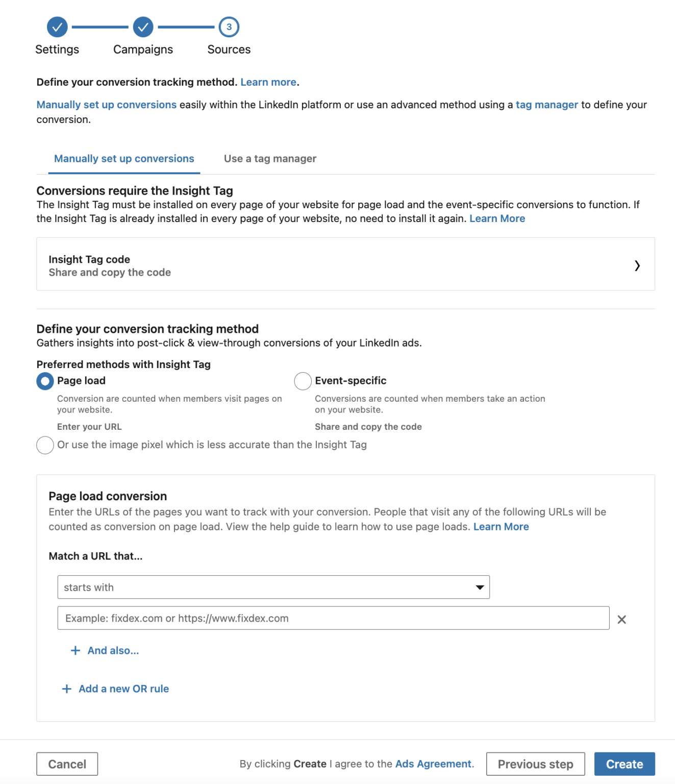This screenshot has width=675, height=784.
Task: Click the Create button
Action: (x=624, y=764)
